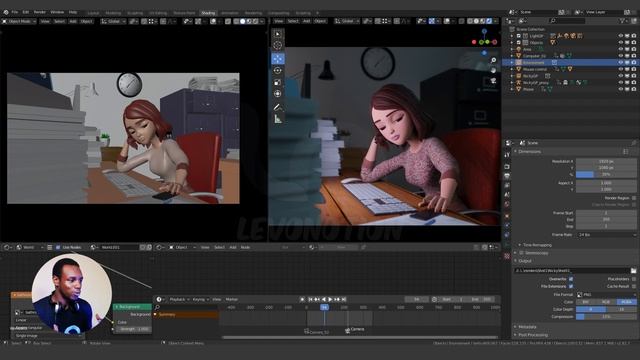
Task: Toggle the File Extensions checkbox
Action: 571,287
